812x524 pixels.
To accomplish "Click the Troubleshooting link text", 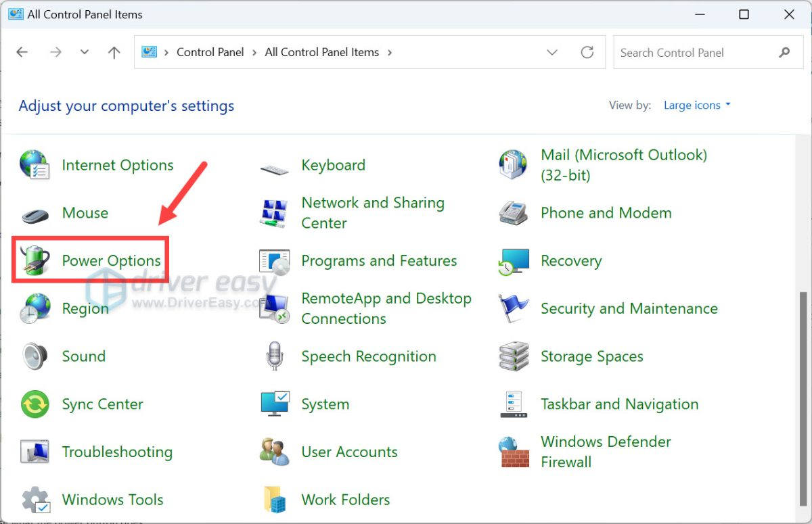I will click(x=117, y=452).
